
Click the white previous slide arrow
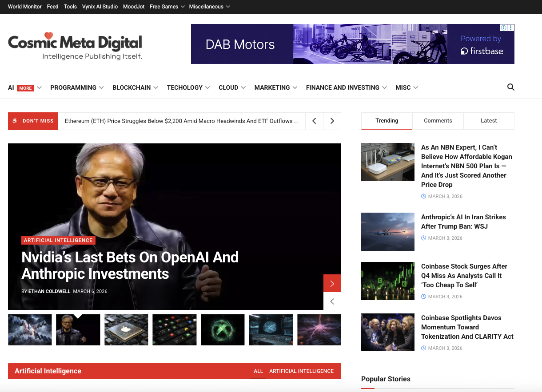tap(332, 301)
